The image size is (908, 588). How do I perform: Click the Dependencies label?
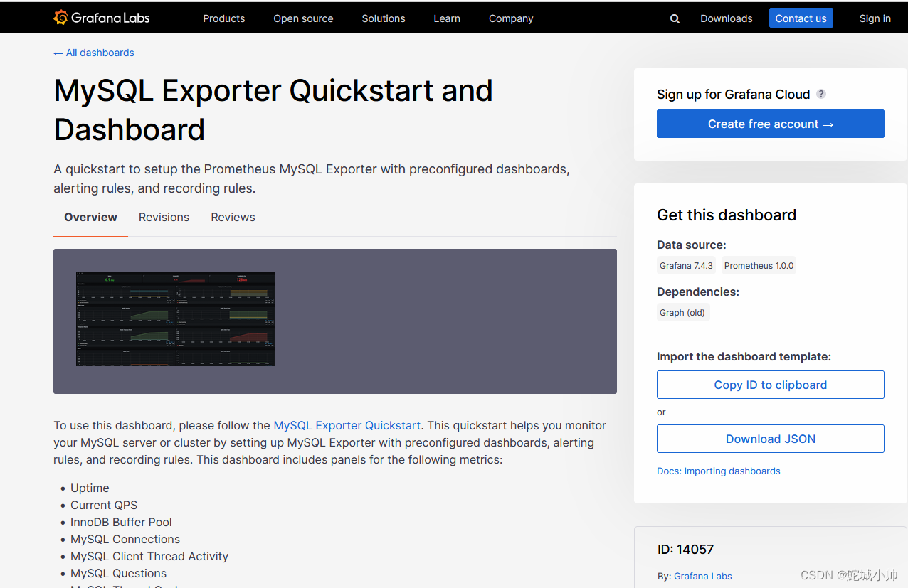pos(698,292)
